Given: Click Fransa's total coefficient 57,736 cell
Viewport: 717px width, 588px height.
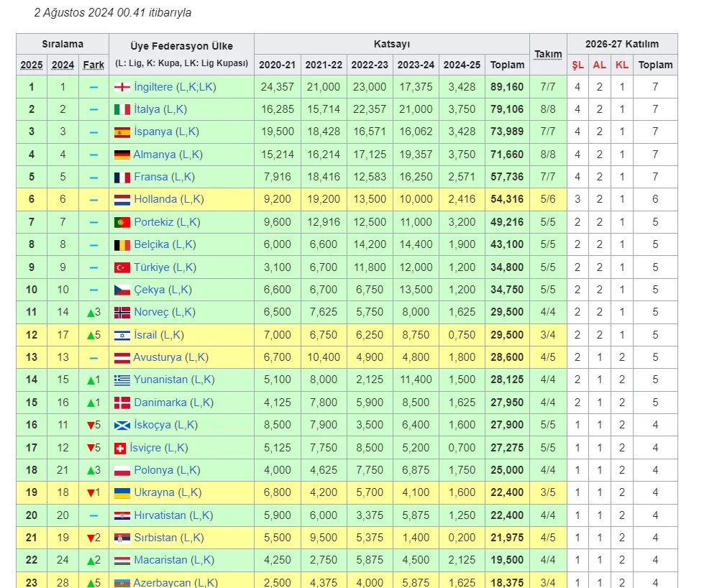Looking at the screenshot, I should point(507,177).
